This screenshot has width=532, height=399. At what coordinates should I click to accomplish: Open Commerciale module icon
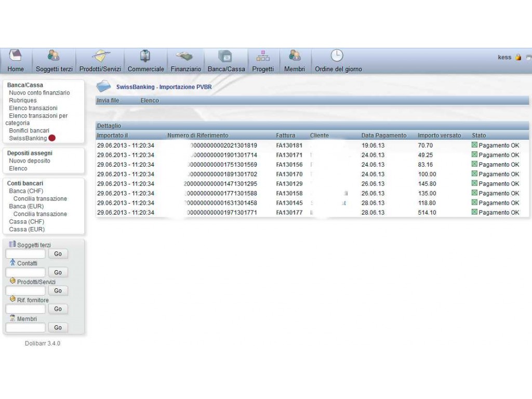145,56
